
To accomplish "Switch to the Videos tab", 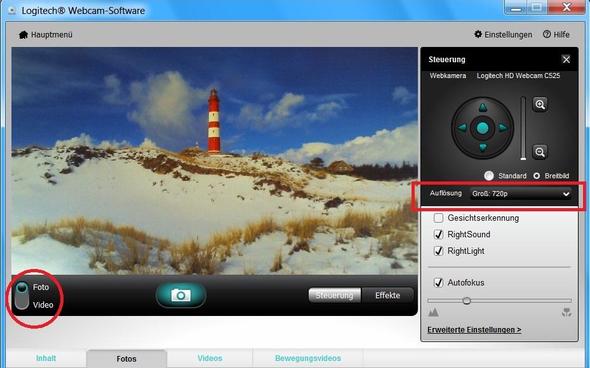I will point(210,358).
